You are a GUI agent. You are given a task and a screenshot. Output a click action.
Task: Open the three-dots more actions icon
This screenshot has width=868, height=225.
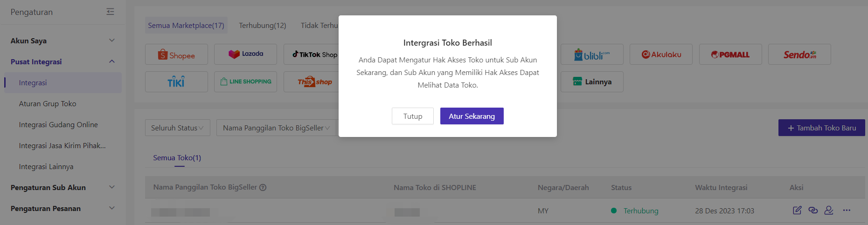(847, 210)
